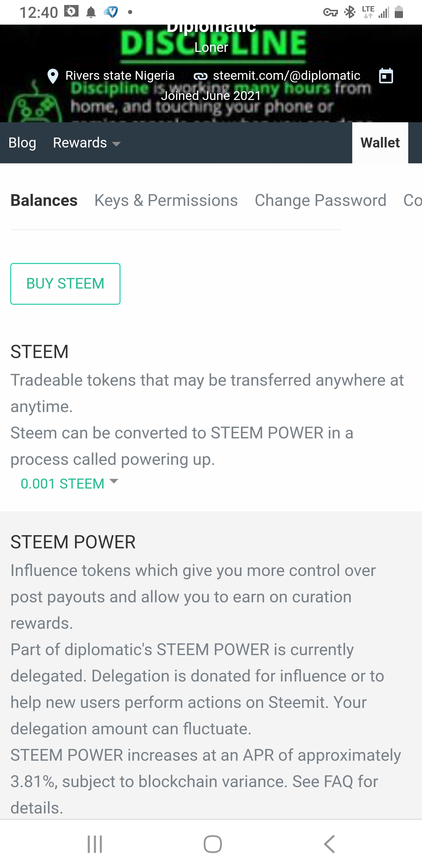This screenshot has width=422, height=868.
Task: Tap the Bluetooth status icon
Action: (350, 13)
